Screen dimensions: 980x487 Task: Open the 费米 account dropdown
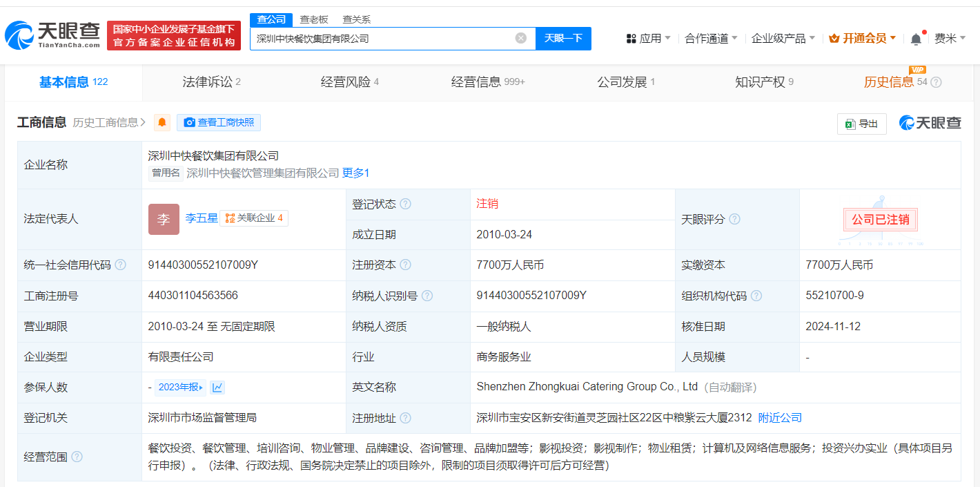(950, 39)
